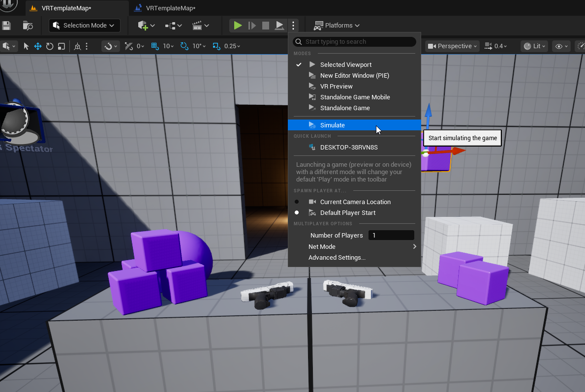This screenshot has width=585, height=392.
Task: Select Selected Viewport play mode
Action: click(354, 64)
